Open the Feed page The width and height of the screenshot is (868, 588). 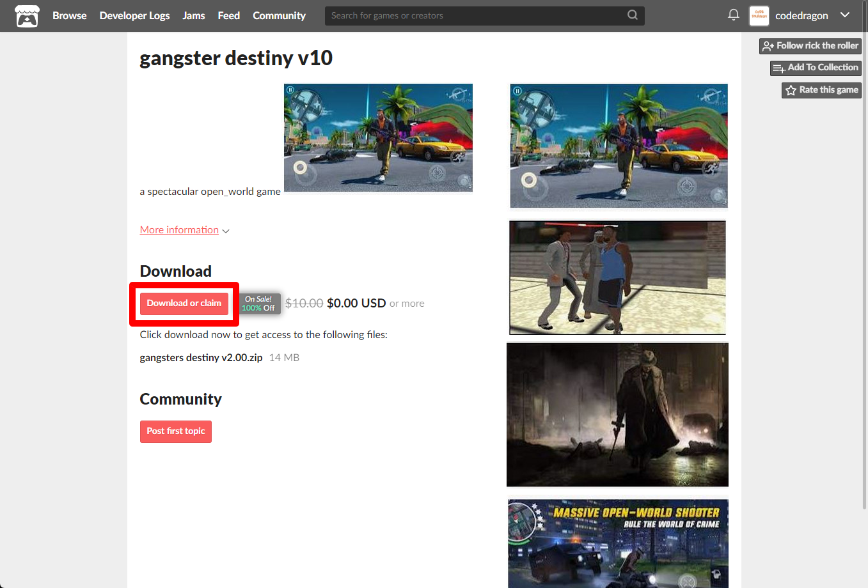coord(228,15)
